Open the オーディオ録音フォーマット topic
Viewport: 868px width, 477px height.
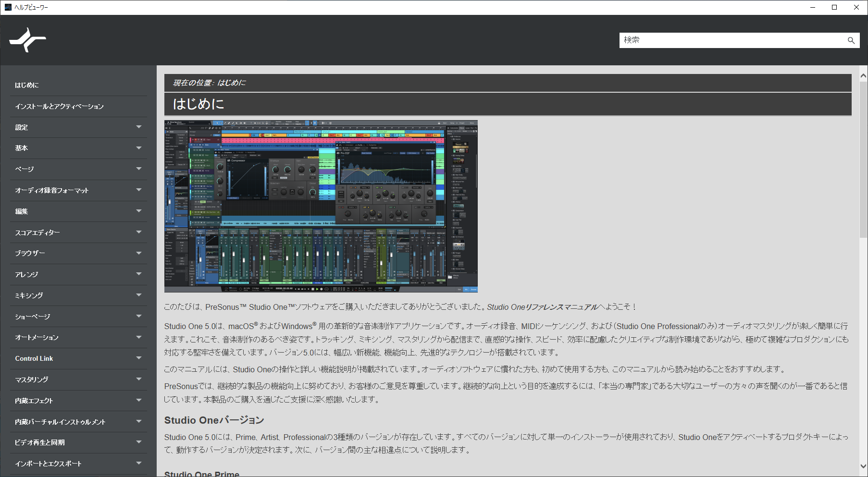click(x=52, y=190)
